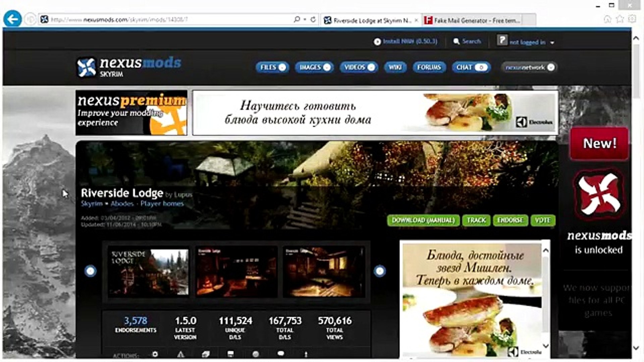The width and height of the screenshot is (644, 362).
Task: Click the question-mark avatar beside not logged in
Action: click(x=502, y=41)
